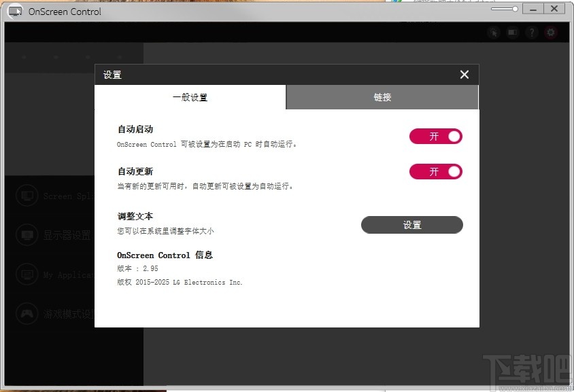Click the gamepad icon for 游戏模式设置
Screen dimensions: 574x392
click(x=27, y=313)
